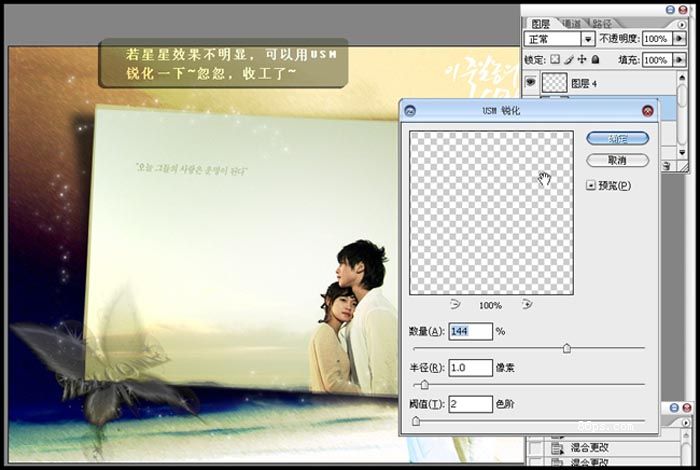The height and width of the screenshot is (470, 700).
Task: Zoom out the USM sharpen preview
Action: coord(455,305)
